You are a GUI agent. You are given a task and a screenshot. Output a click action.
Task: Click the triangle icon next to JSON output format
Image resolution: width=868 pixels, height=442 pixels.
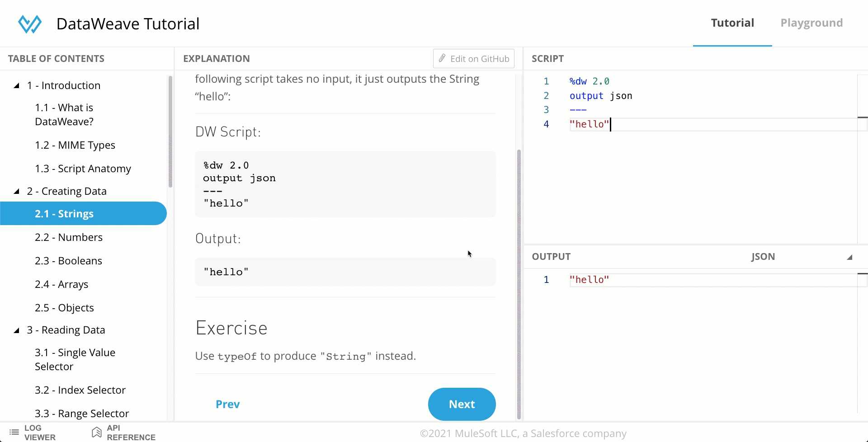click(849, 258)
